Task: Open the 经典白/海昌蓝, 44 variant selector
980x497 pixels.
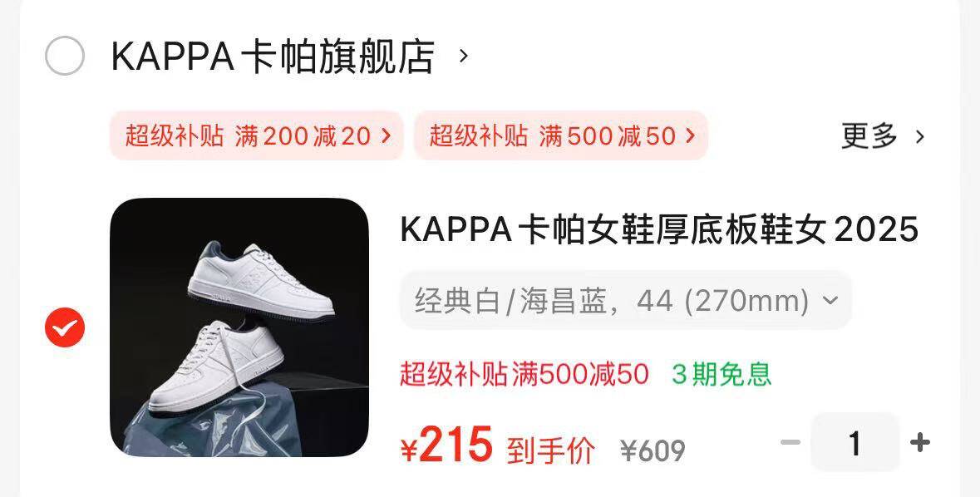Action: pyautogui.click(x=626, y=301)
